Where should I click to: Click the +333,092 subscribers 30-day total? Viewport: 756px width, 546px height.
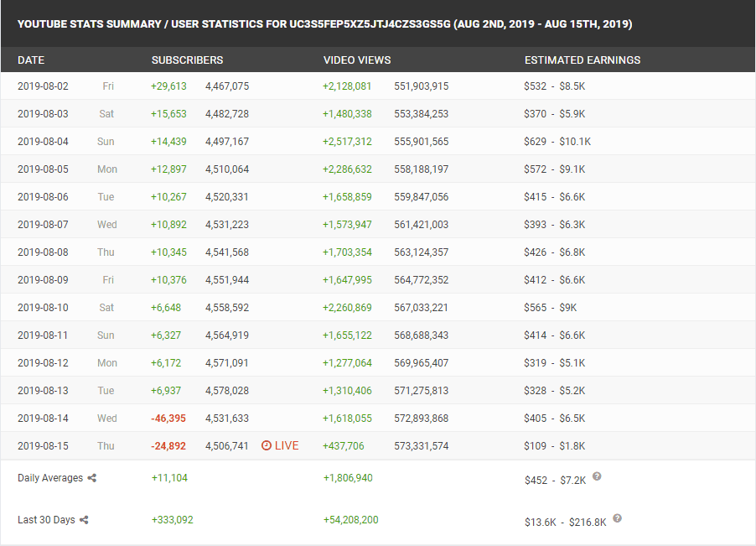coord(173,520)
